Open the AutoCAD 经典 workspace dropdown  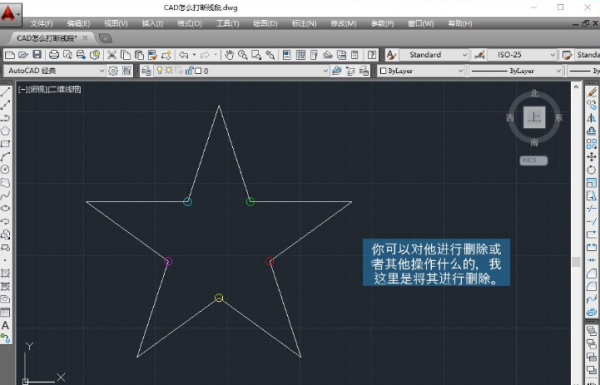tap(101, 71)
